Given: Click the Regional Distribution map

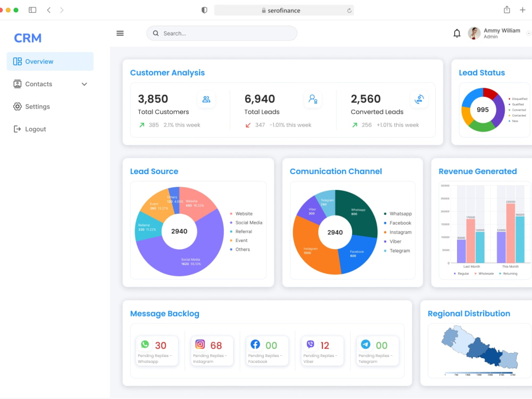Looking at the screenshot, I should pos(480,347).
